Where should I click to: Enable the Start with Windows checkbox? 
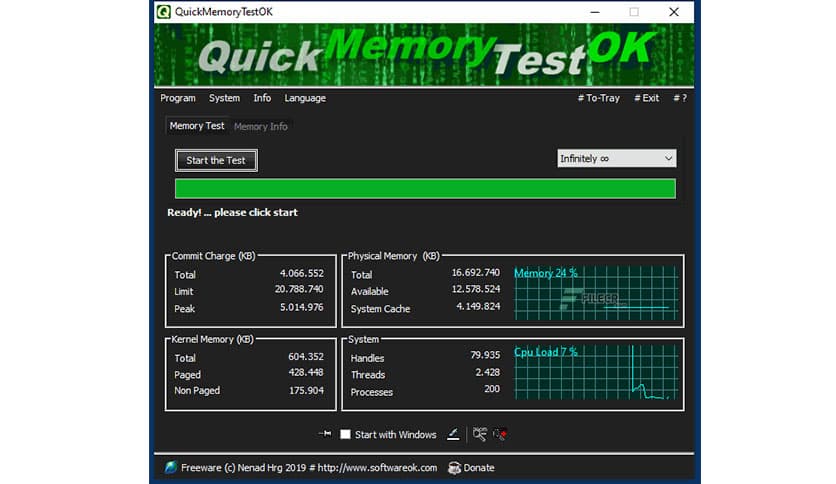[345, 434]
